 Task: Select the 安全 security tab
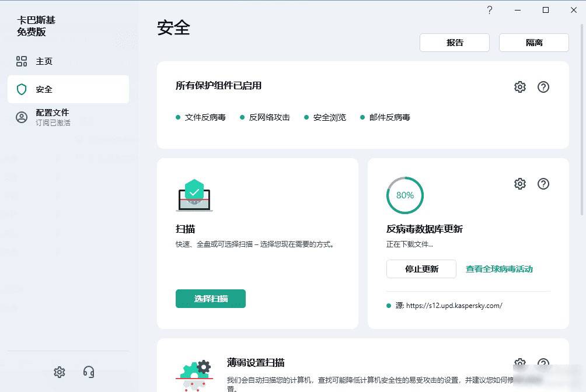68,89
